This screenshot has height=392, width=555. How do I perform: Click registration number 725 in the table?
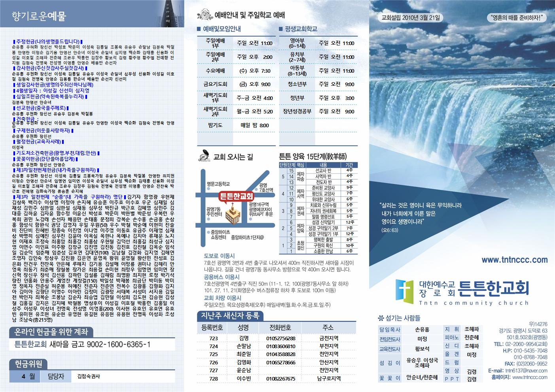click(214, 354)
